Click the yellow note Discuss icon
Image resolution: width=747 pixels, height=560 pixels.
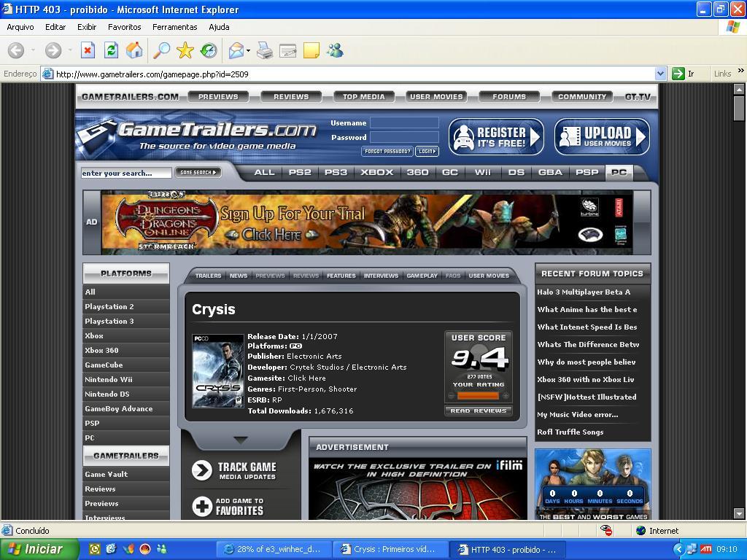click(311, 50)
